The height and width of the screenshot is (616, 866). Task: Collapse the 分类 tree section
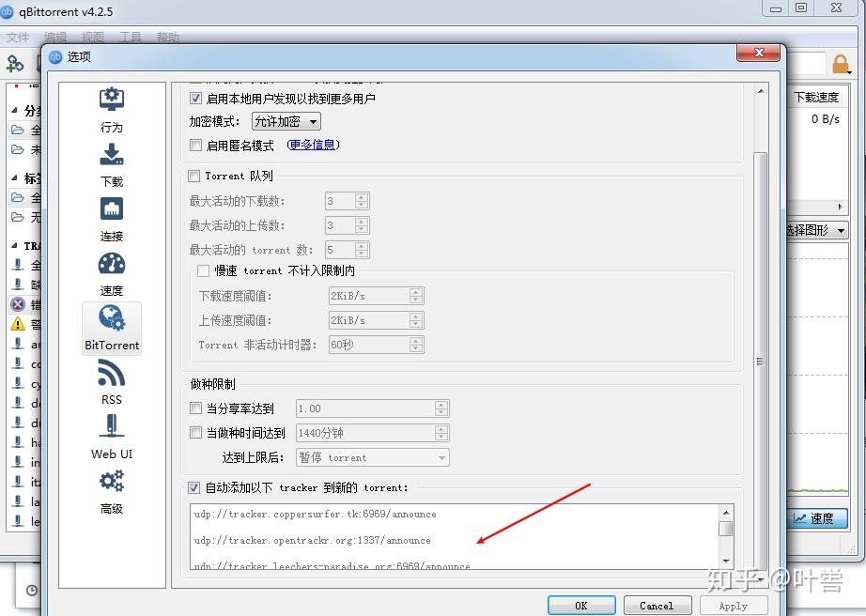pos(14,111)
